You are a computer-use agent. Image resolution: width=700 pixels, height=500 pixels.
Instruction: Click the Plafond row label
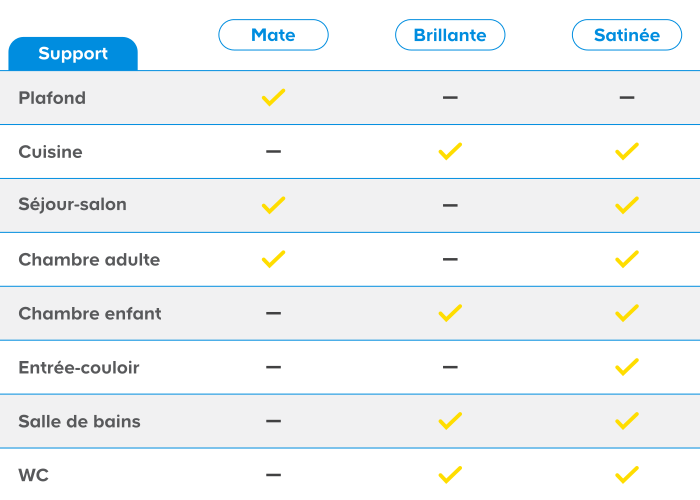[52, 98]
